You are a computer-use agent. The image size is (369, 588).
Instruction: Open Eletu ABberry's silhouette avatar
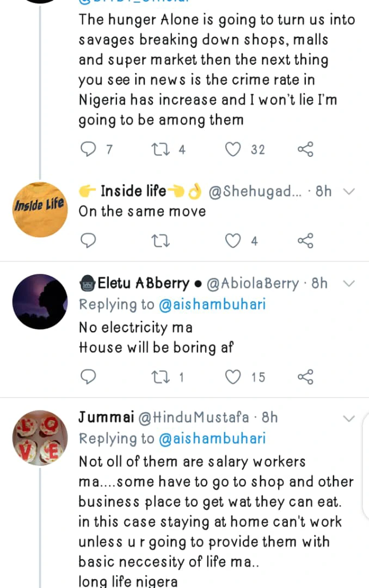[x=40, y=302]
